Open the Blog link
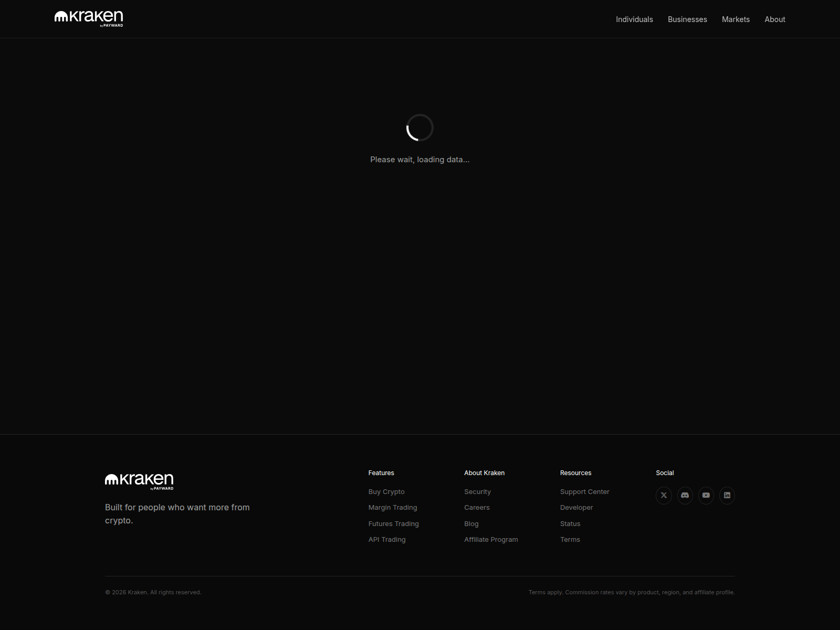840x630 pixels. coord(471,524)
